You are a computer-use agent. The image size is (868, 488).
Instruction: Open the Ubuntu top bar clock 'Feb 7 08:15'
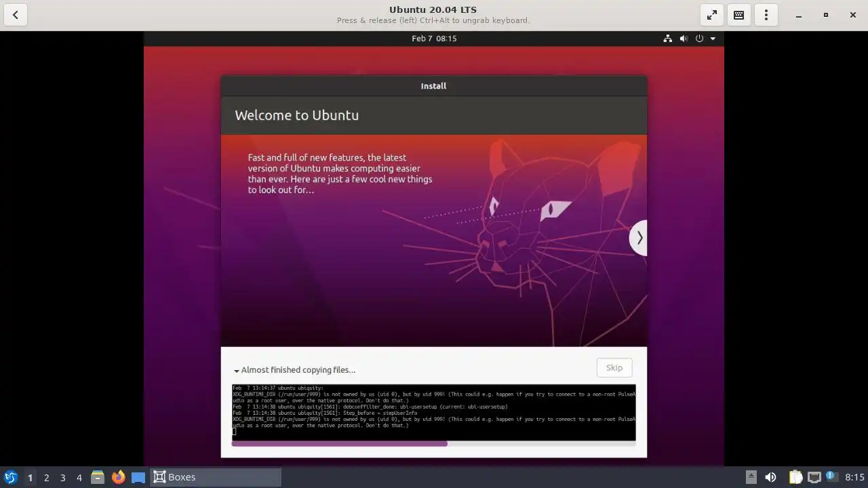[x=434, y=39]
